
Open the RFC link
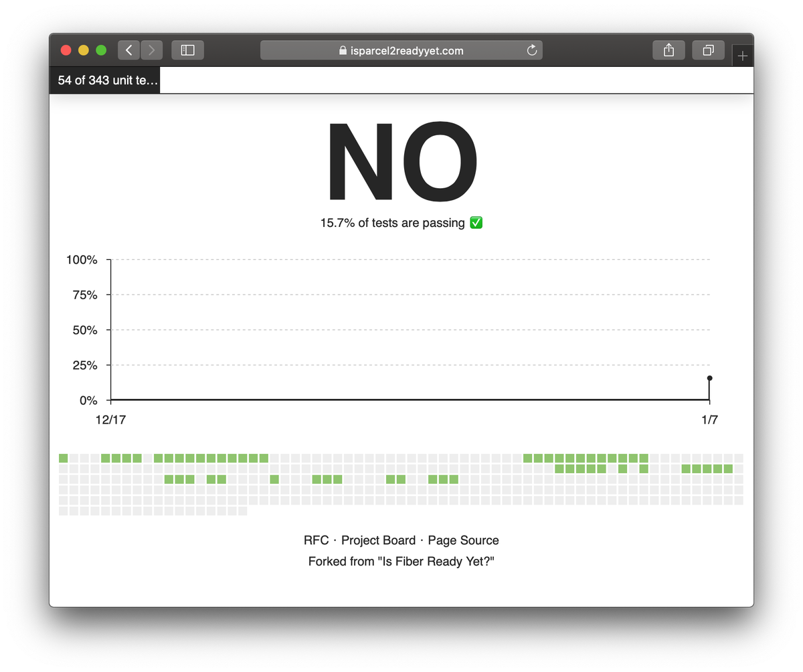pos(316,540)
